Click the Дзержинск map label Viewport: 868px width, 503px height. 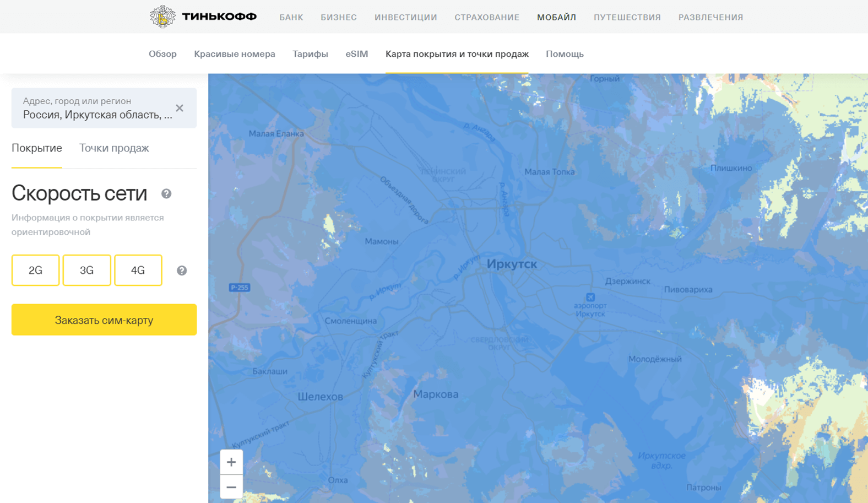[627, 281]
